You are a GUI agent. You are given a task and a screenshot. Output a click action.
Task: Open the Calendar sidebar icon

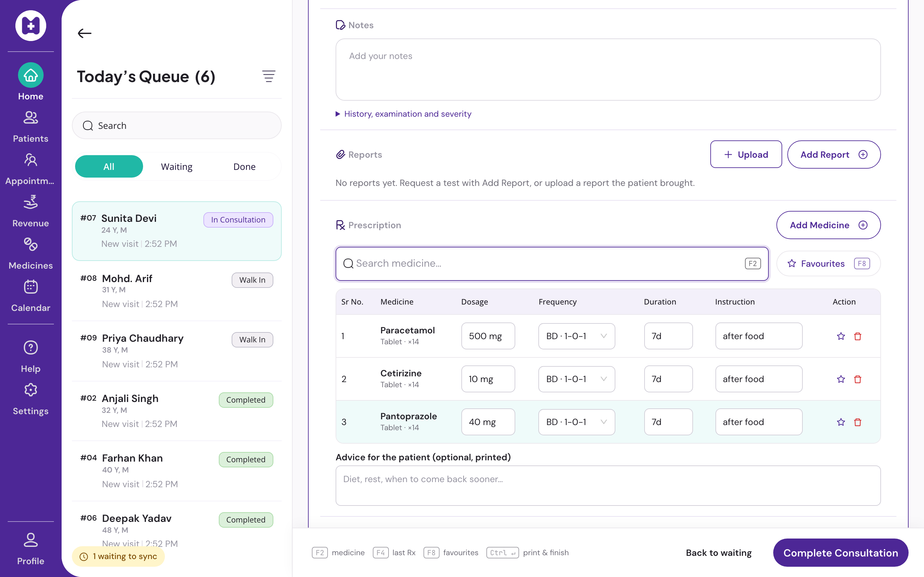[x=30, y=287]
